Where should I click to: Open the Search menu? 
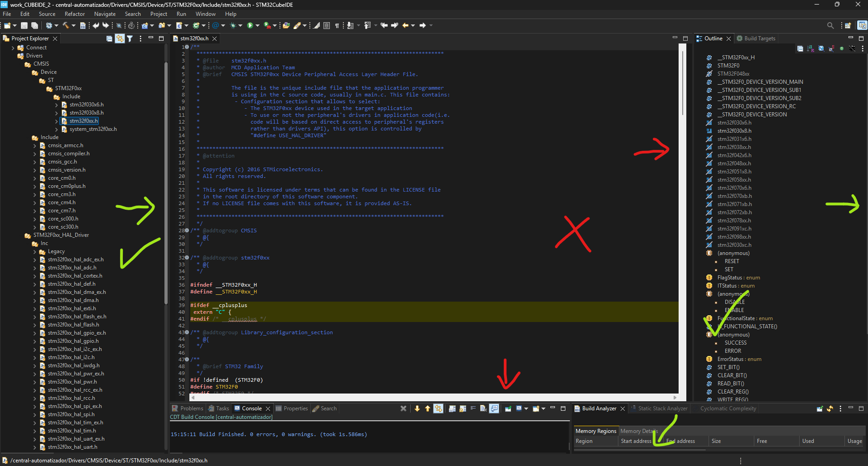coord(133,14)
